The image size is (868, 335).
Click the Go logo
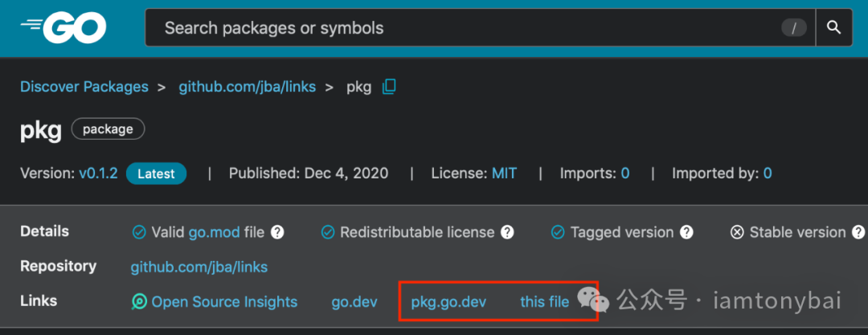[x=63, y=27]
